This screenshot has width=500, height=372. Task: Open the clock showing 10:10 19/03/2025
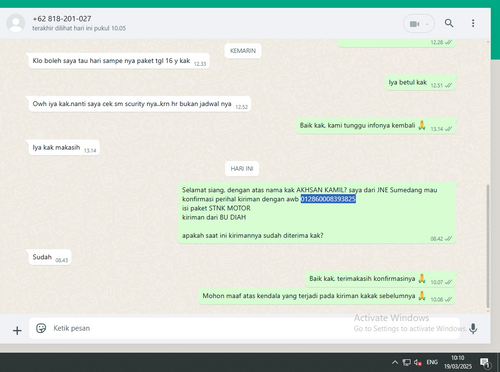tap(458, 362)
